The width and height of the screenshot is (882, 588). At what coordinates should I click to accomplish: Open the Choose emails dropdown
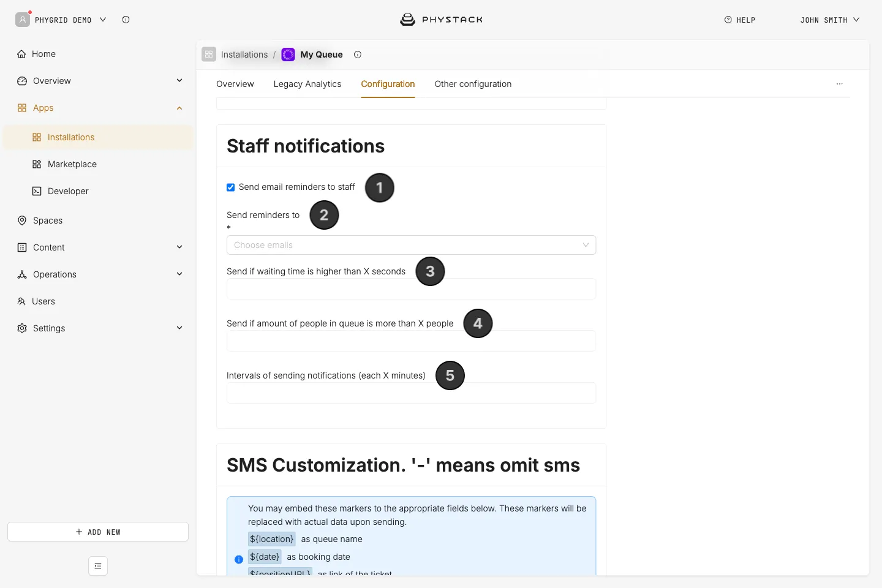coord(411,245)
